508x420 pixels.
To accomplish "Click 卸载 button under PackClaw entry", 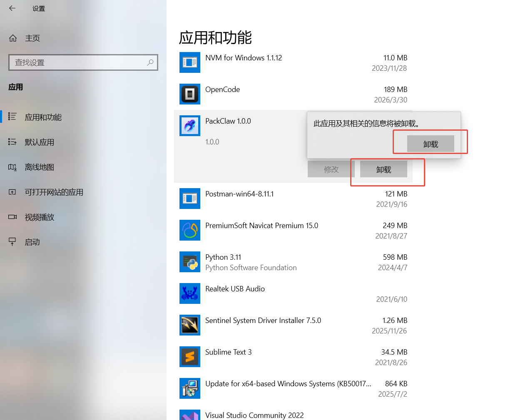I will click(383, 169).
